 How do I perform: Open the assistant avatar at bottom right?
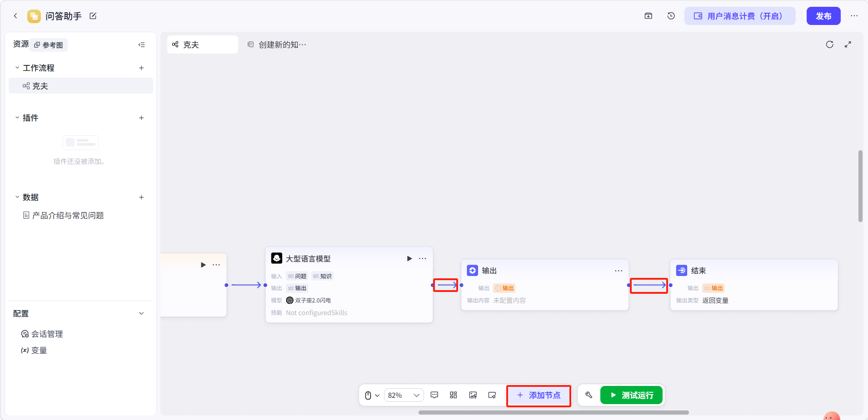(x=832, y=416)
